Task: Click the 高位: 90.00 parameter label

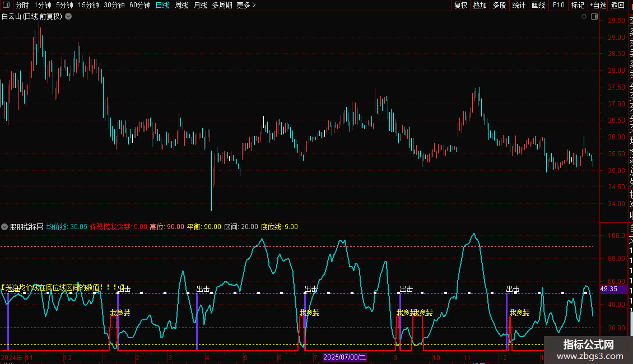Action: click(x=167, y=227)
